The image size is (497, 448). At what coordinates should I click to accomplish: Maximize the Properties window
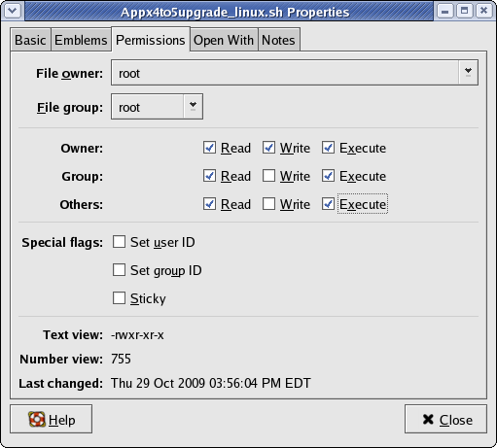coord(464,11)
